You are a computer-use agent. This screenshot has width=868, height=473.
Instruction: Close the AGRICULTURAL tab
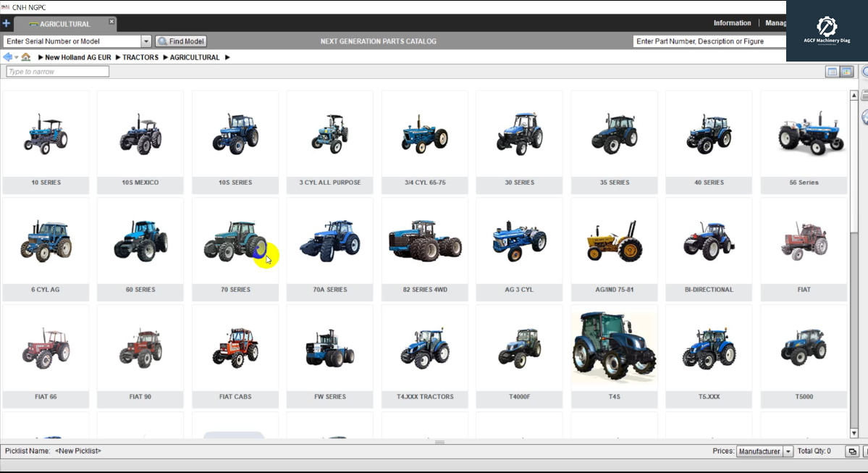[111, 21]
